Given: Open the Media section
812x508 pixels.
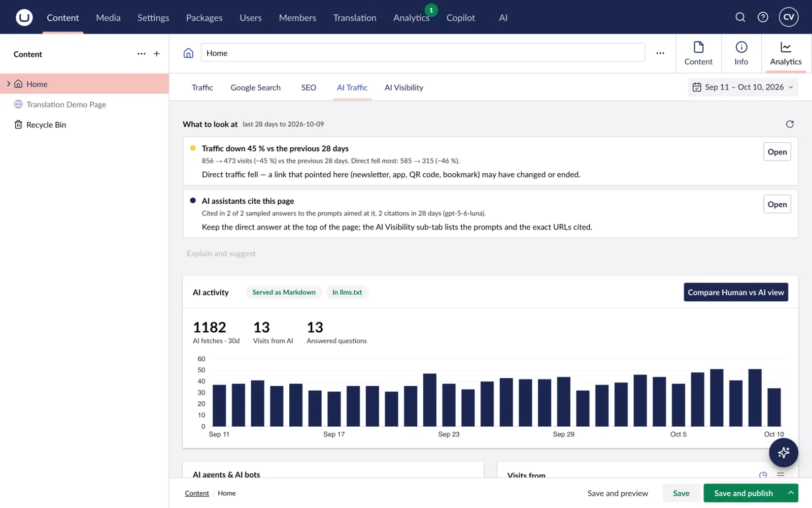Looking at the screenshot, I should [108, 18].
